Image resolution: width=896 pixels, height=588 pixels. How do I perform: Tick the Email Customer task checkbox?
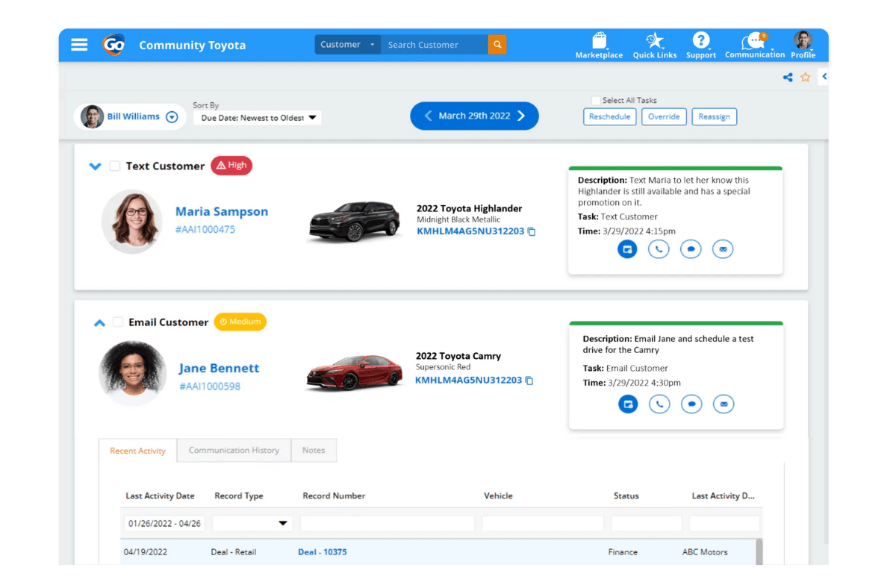pyautogui.click(x=118, y=322)
